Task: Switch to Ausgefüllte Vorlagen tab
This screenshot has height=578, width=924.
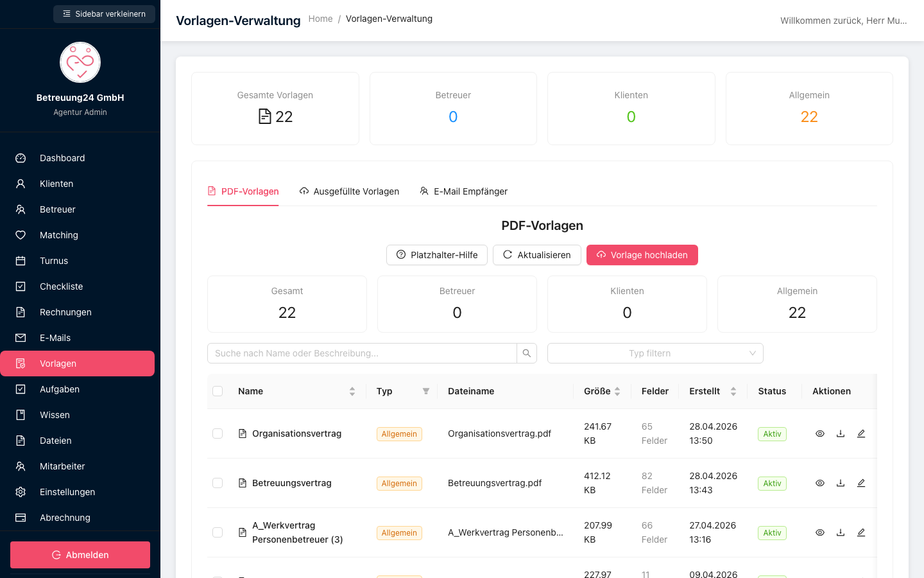Action: point(349,191)
